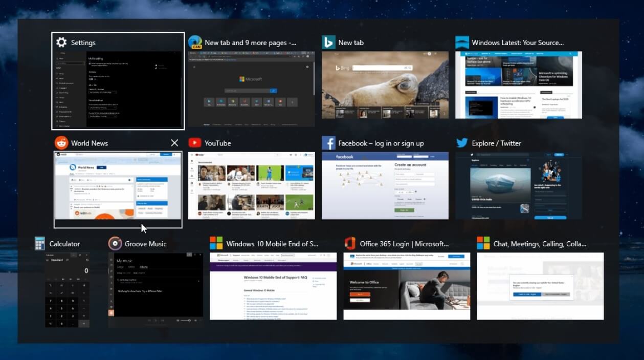Click the Twitter bird icon on Explore tile

click(x=462, y=143)
